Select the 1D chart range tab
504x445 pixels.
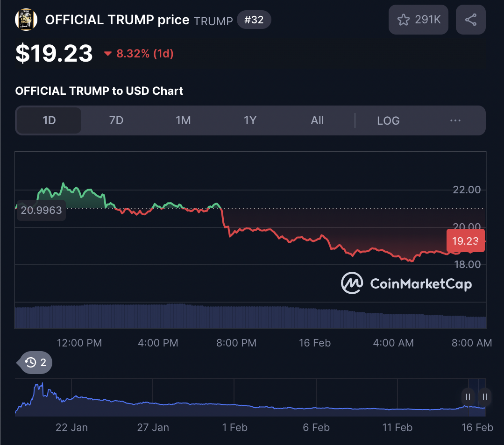[49, 120]
